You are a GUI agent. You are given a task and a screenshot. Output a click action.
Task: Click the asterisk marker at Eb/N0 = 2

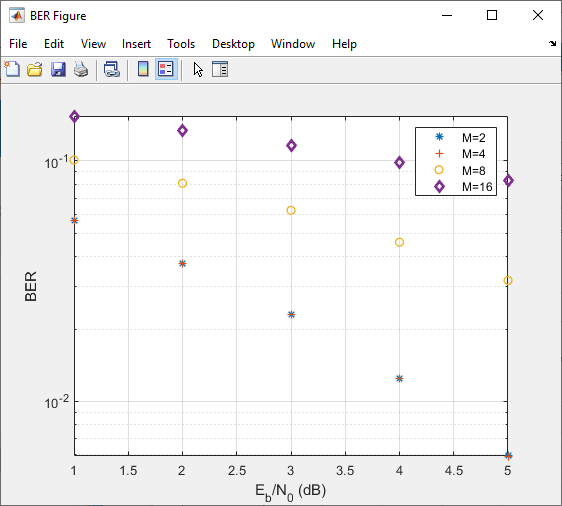click(x=182, y=264)
